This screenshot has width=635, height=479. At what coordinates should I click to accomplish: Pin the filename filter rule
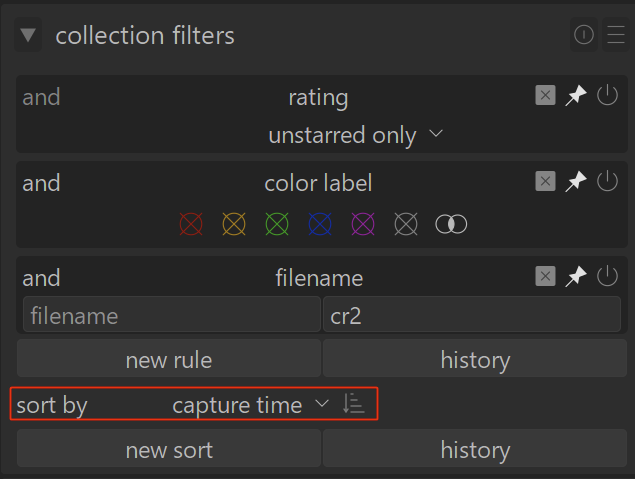tap(576, 277)
